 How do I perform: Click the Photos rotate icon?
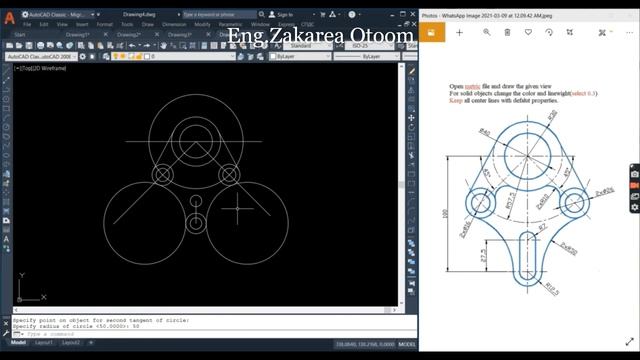pos(549,32)
